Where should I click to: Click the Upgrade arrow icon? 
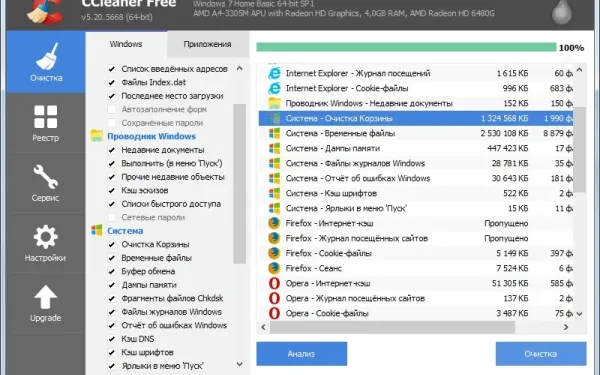coord(46,297)
